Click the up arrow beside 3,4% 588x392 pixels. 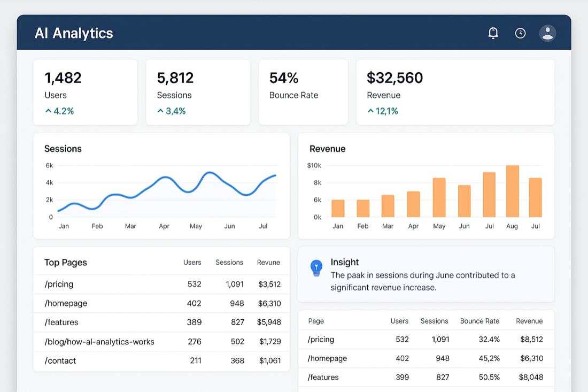(160, 111)
